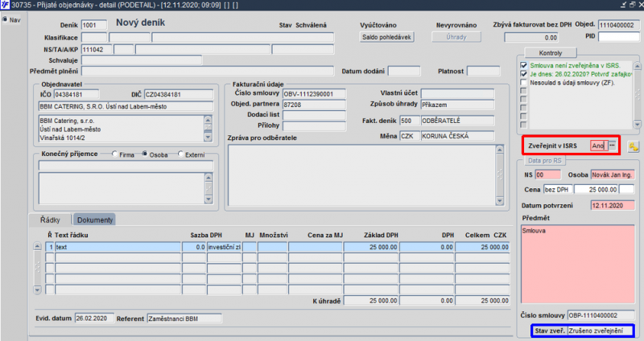Click the empty PID field
Image resolution: width=644 pixels, height=341 pixels.
(x=618, y=36)
